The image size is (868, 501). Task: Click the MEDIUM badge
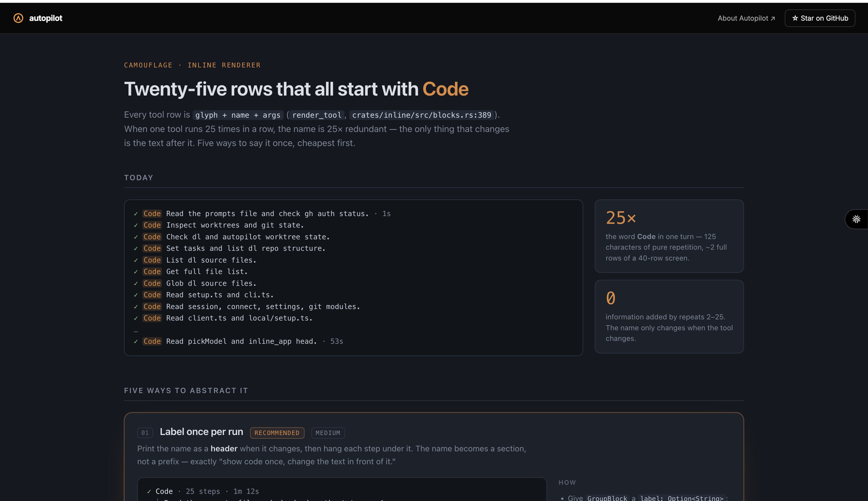328,433
